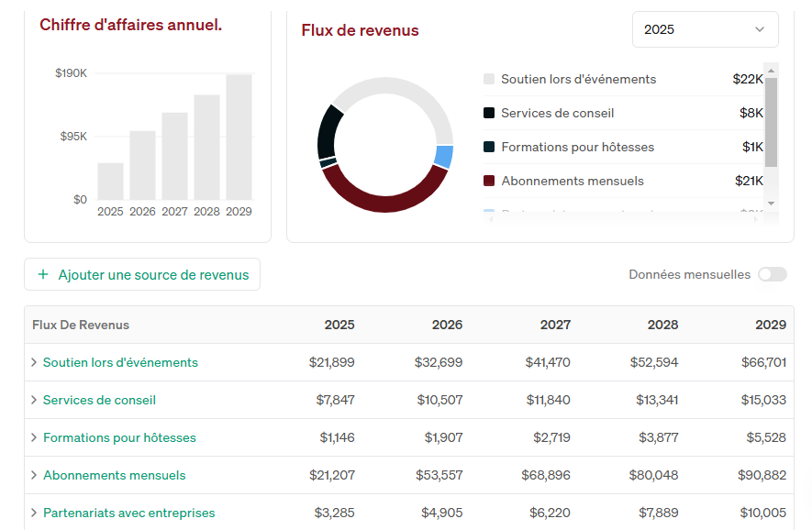Screen dimensions: 812x530
Task: Click the black Services de conseil legend swatch
Action: (x=489, y=113)
